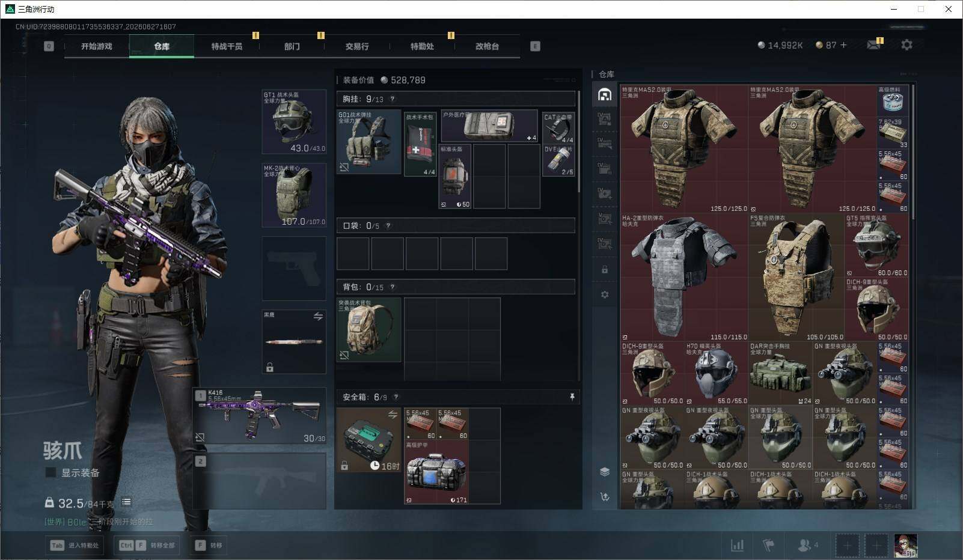The image size is (963, 560).
Task: Select the 突袭战术背包 backpack
Action: [368, 330]
